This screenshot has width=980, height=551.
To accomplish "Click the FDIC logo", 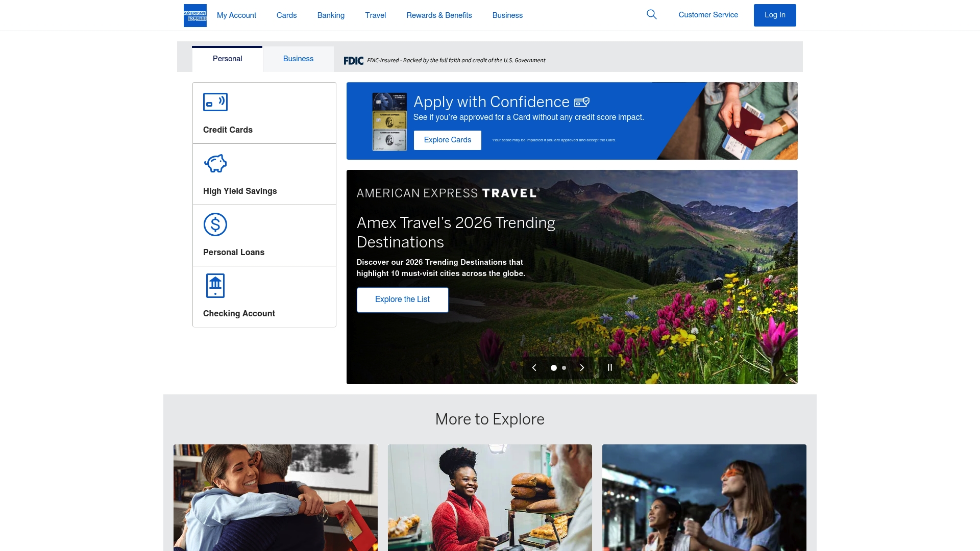I will pyautogui.click(x=353, y=60).
